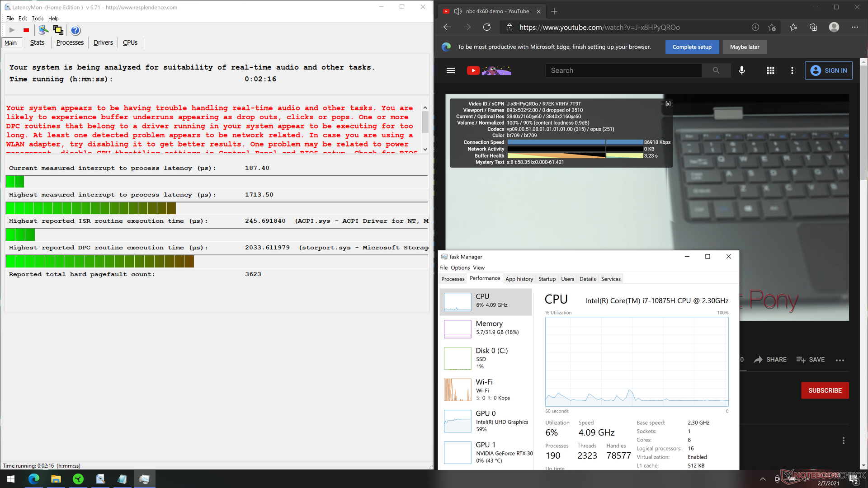Viewport: 868px width, 488px height.
Task: Click the site lock icon in address bar
Action: click(x=509, y=27)
